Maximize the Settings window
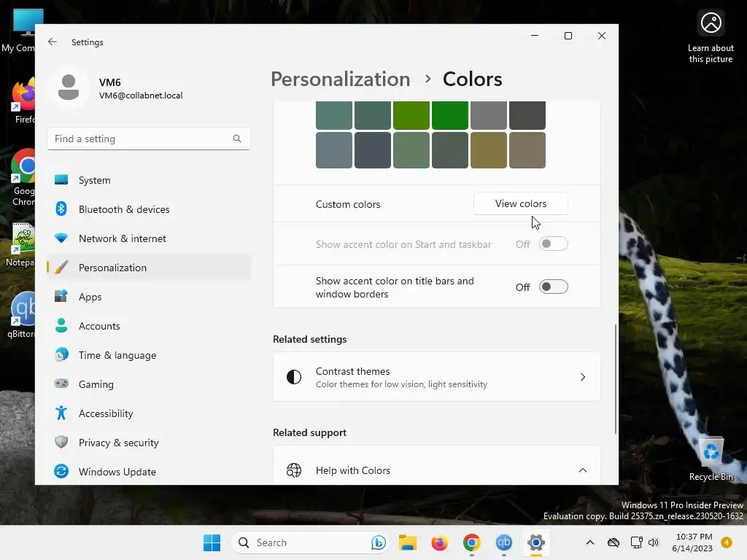 tap(568, 36)
